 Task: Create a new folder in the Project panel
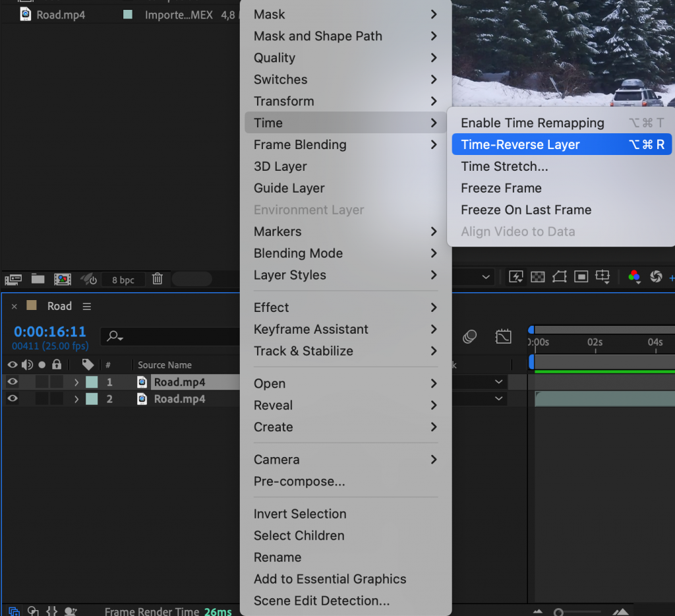coord(38,279)
